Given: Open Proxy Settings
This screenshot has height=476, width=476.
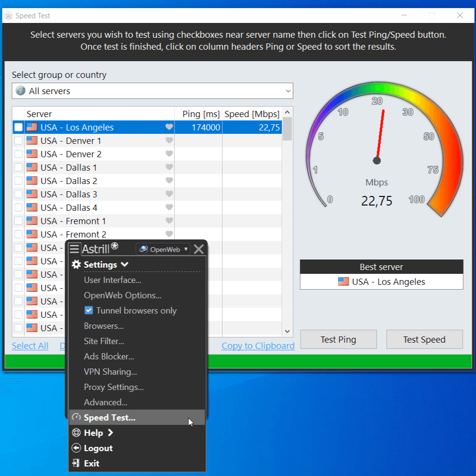Looking at the screenshot, I should click(114, 387).
